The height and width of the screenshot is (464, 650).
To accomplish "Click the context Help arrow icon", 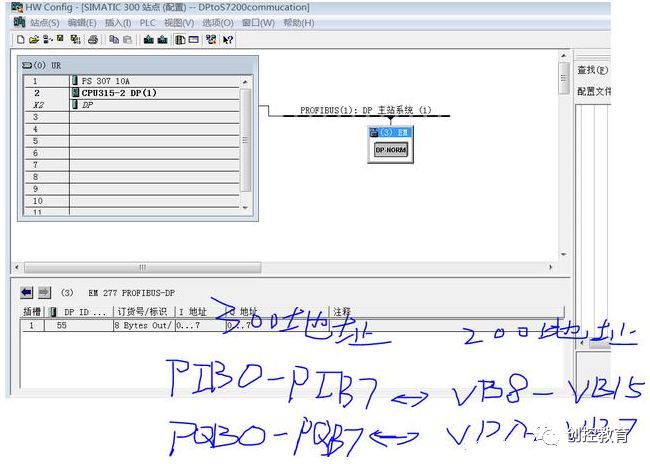I will (x=228, y=40).
